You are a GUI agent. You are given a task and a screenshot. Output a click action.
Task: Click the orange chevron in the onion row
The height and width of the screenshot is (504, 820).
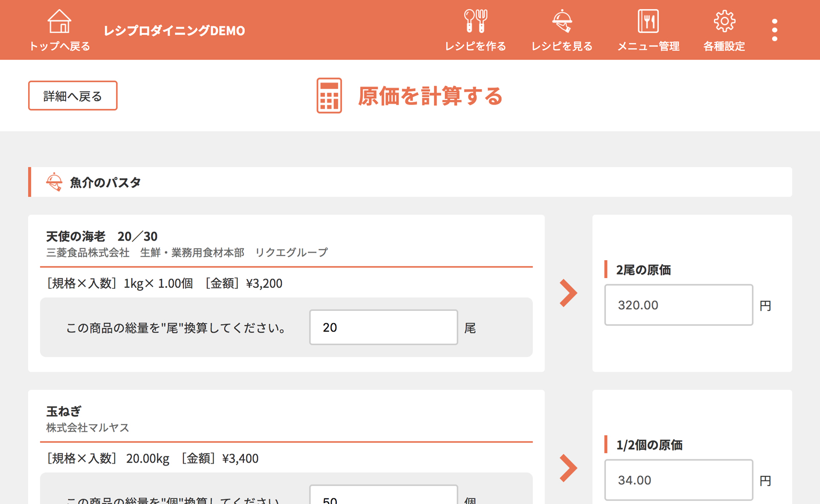pyautogui.click(x=568, y=468)
